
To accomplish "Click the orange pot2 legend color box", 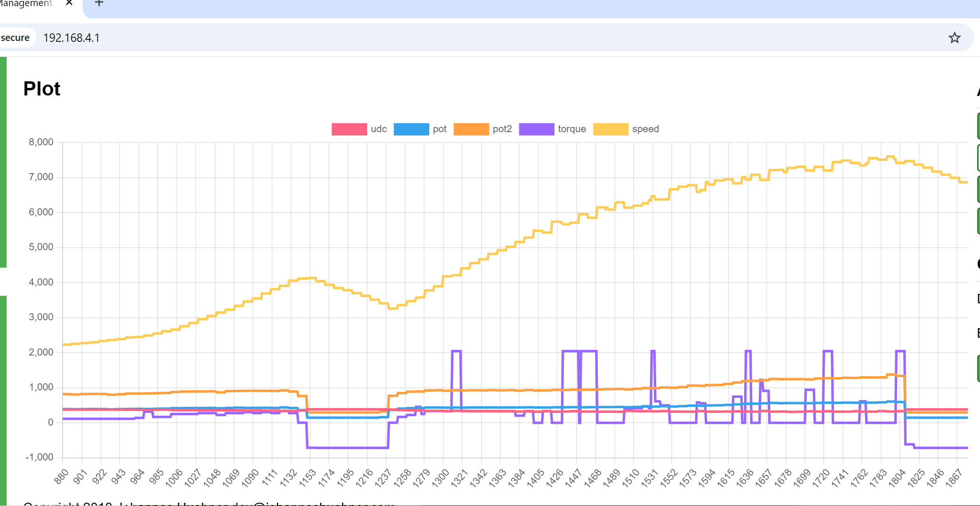I will (471, 129).
